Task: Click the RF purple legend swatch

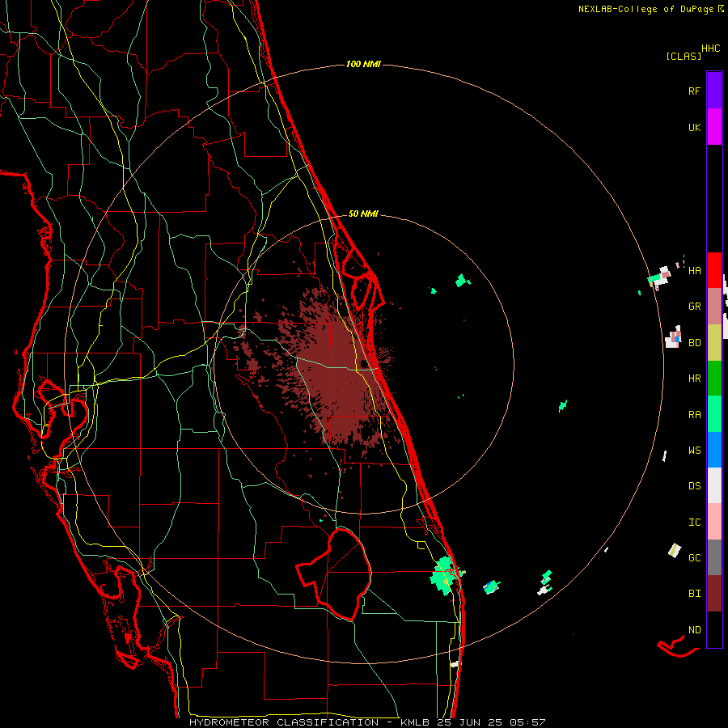Action: point(714,90)
